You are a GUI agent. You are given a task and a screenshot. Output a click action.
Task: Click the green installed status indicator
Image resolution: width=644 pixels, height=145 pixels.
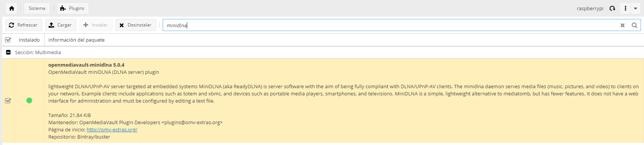(29, 100)
